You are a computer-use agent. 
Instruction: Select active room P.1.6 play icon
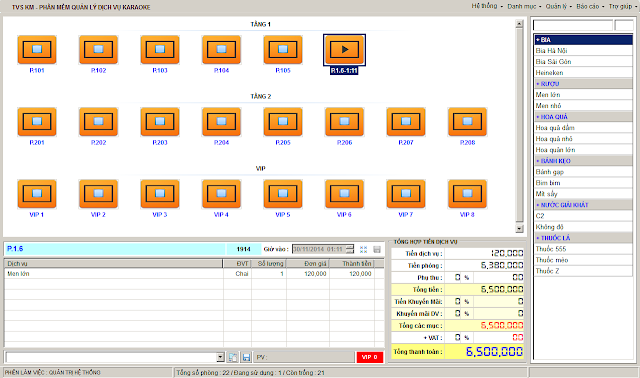click(x=344, y=49)
